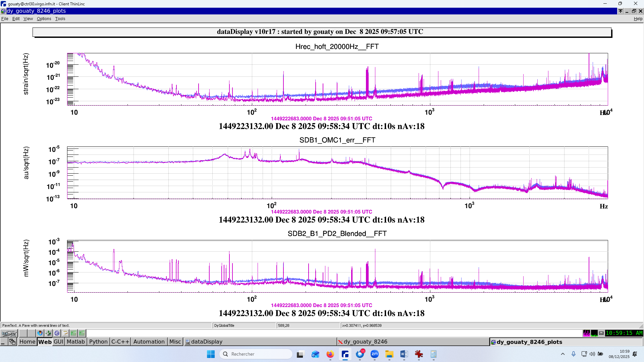Click the IceWM mail envelope icon

pyautogui.click(x=601, y=333)
